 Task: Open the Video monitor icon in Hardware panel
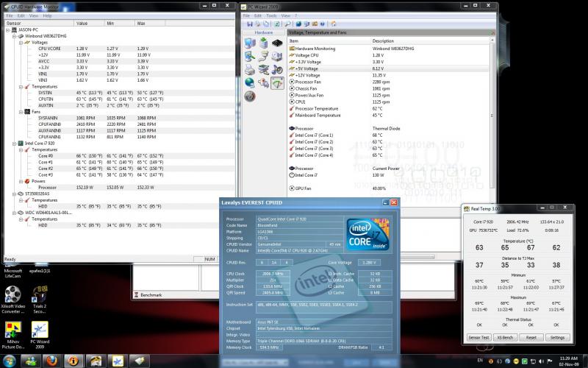pyautogui.click(x=250, y=57)
